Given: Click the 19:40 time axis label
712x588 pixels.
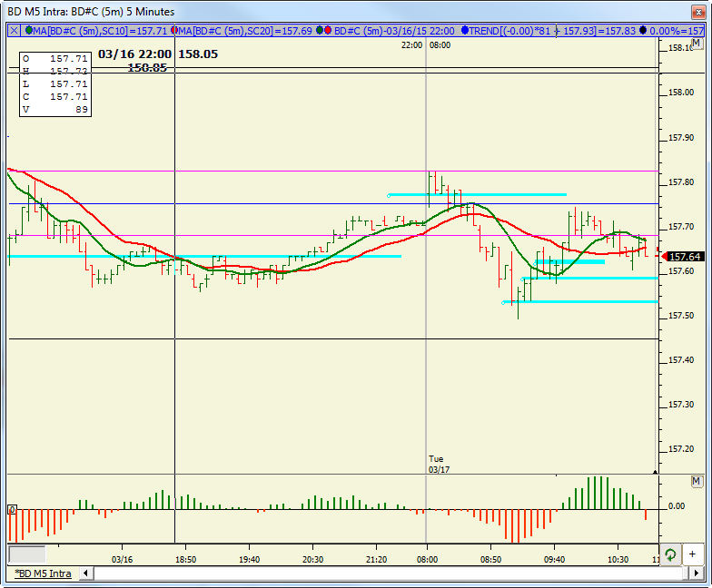Looking at the screenshot, I should point(249,559).
